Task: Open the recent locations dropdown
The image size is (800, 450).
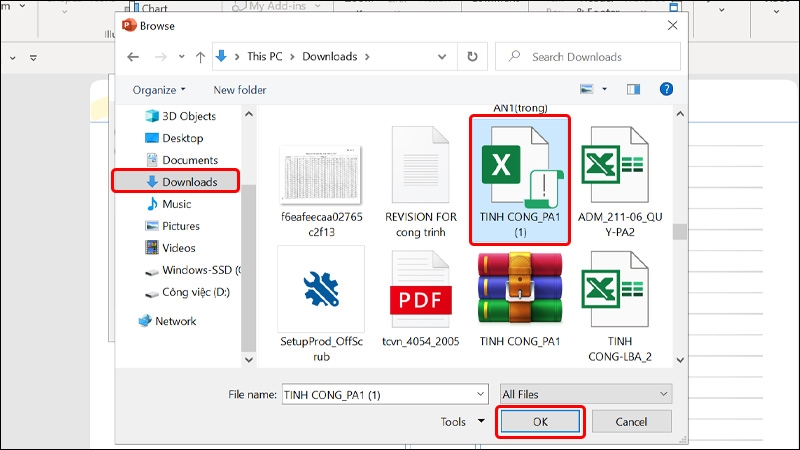Action: click(x=182, y=57)
